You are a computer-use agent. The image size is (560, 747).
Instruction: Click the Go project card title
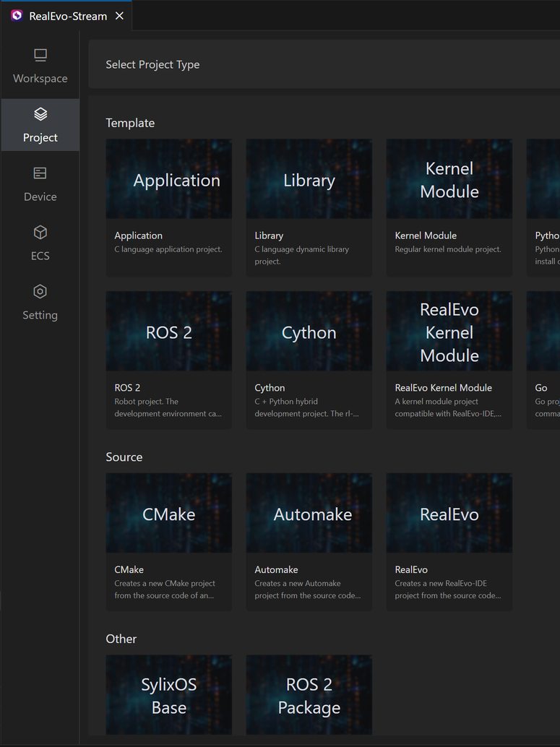(541, 388)
